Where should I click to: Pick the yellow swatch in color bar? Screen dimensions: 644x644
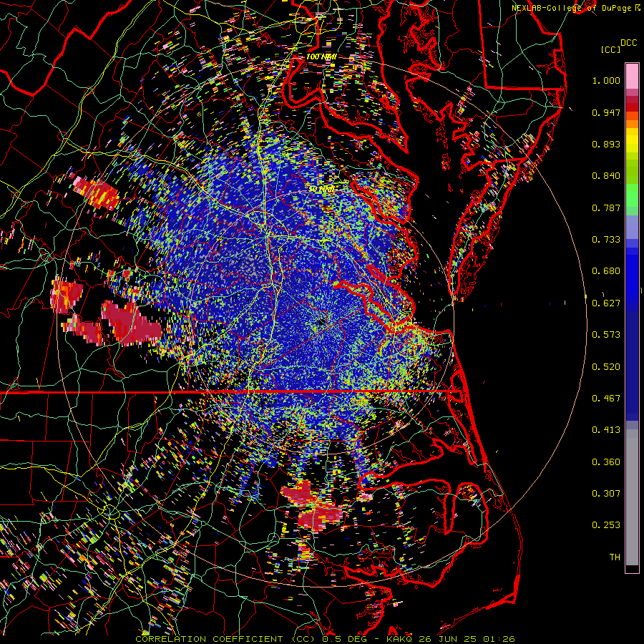tap(632, 141)
